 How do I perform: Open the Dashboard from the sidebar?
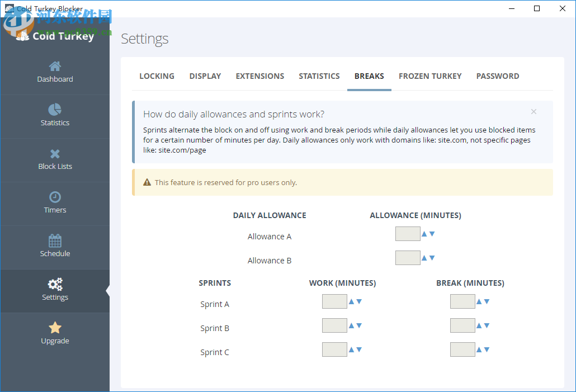[55, 73]
